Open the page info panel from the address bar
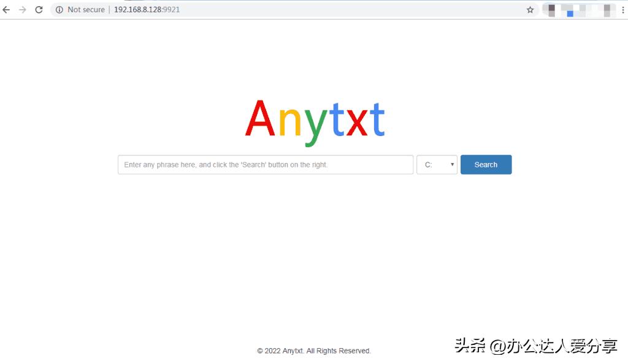Image resolution: width=628 pixels, height=364 pixels. click(58, 9)
